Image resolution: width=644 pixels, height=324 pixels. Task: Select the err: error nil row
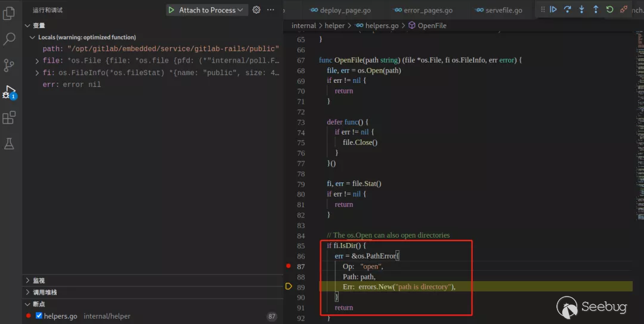[153, 85]
